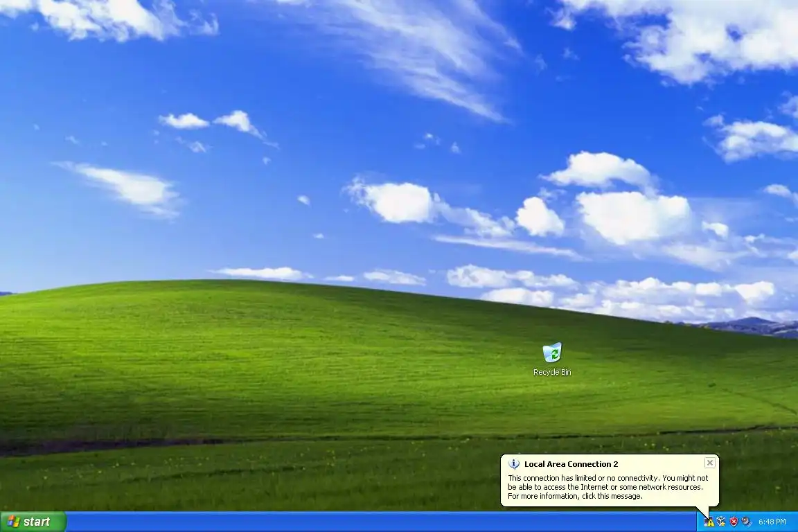Click the 6:48 PM system clock
This screenshot has height=532, width=798.
(x=772, y=522)
